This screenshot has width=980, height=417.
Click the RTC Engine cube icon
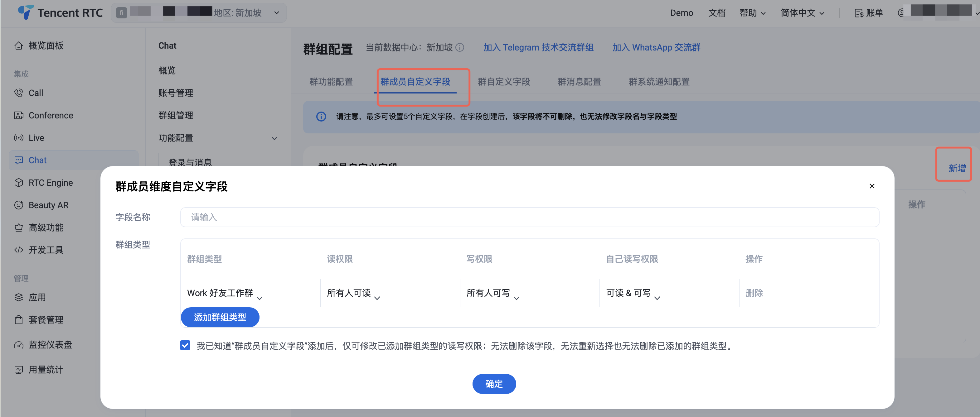point(18,182)
